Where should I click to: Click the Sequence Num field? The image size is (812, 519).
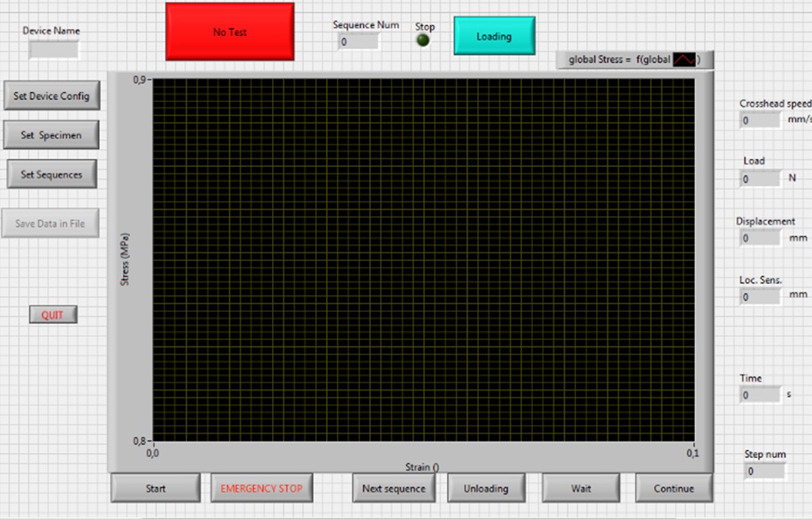tap(358, 42)
